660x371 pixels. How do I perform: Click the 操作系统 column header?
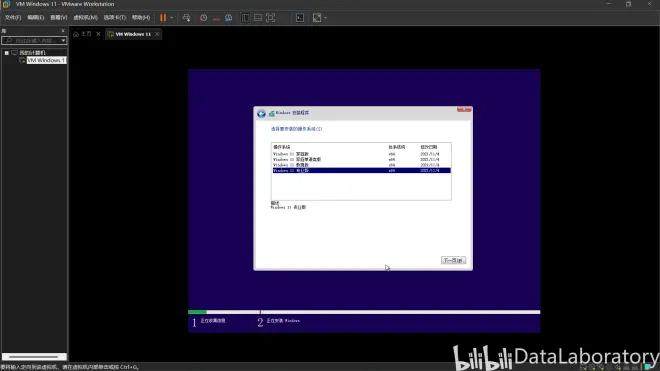(282, 147)
